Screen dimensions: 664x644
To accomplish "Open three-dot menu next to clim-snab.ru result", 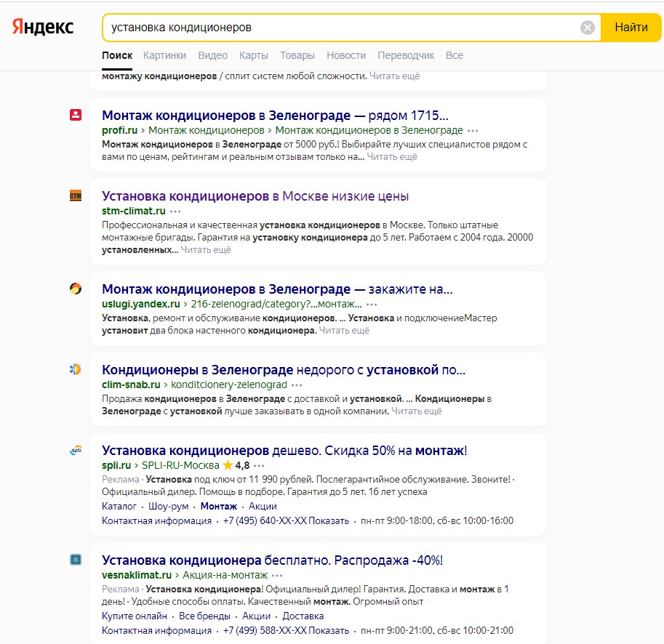I will [297, 385].
